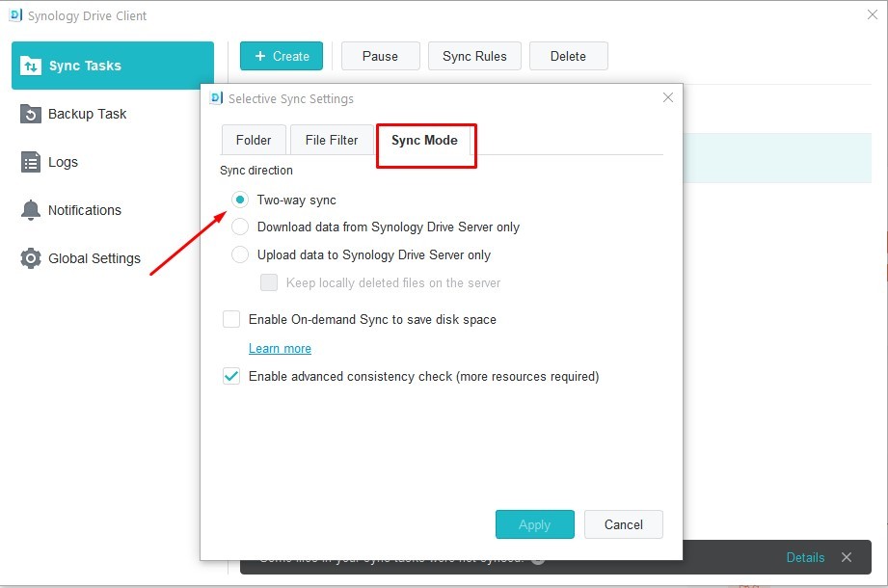The image size is (888, 588).
Task: Dismiss the sync warning notification bar
Action: pyautogui.click(x=846, y=557)
